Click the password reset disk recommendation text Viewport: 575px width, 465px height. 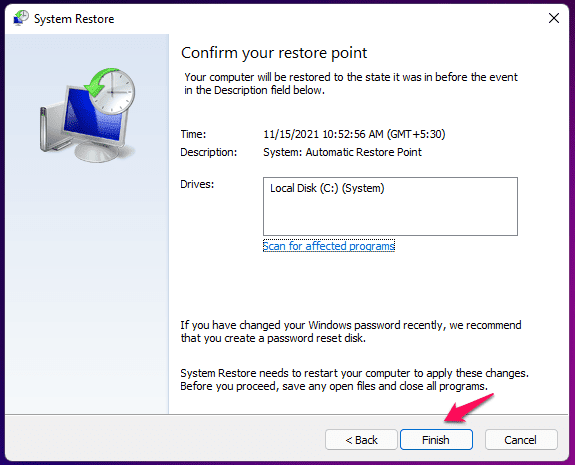[x=351, y=332]
